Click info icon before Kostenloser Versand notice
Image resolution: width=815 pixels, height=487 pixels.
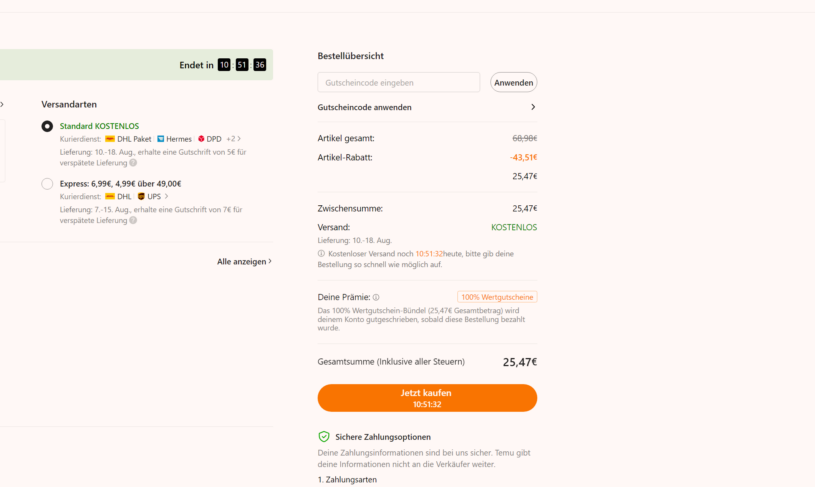pyautogui.click(x=321, y=254)
